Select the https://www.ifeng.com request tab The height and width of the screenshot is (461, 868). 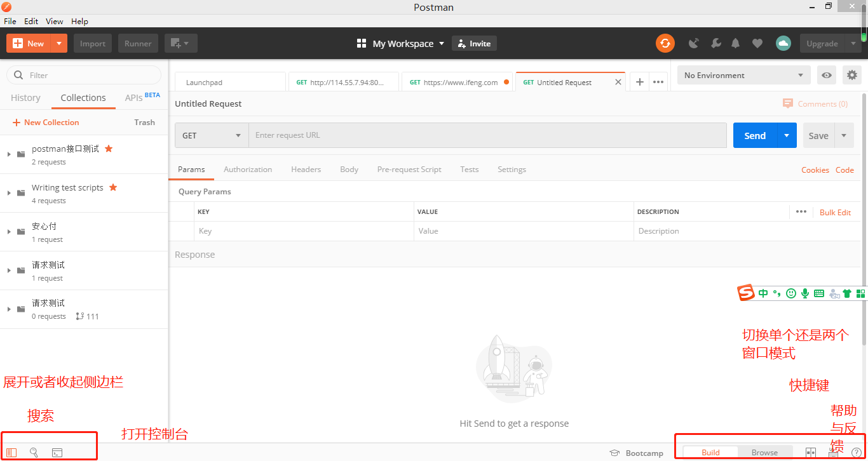click(458, 82)
